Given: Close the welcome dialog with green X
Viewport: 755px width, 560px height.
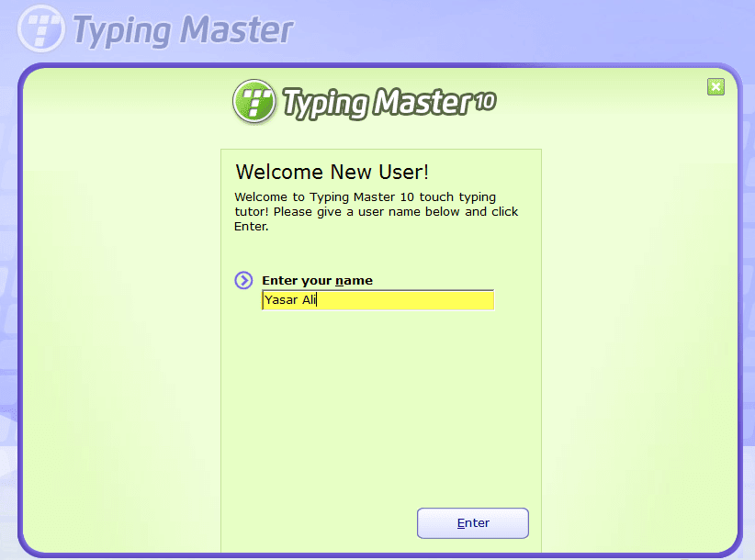Looking at the screenshot, I should 716,87.
